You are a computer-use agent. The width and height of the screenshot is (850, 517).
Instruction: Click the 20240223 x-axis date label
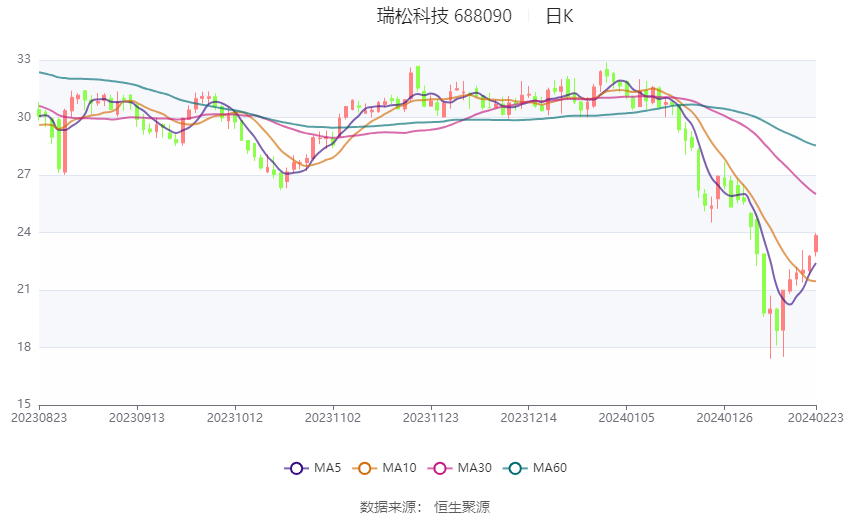[x=816, y=418]
